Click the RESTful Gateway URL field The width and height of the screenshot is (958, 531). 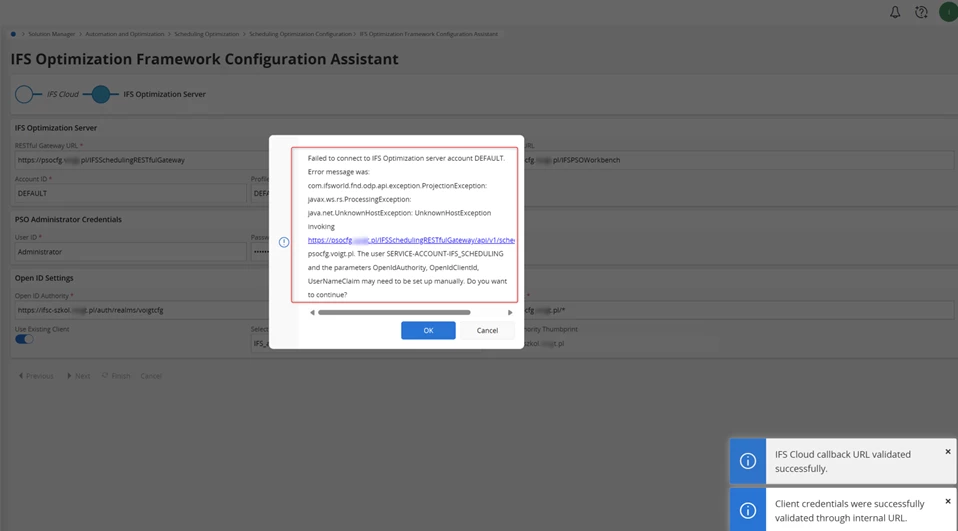(x=142, y=160)
